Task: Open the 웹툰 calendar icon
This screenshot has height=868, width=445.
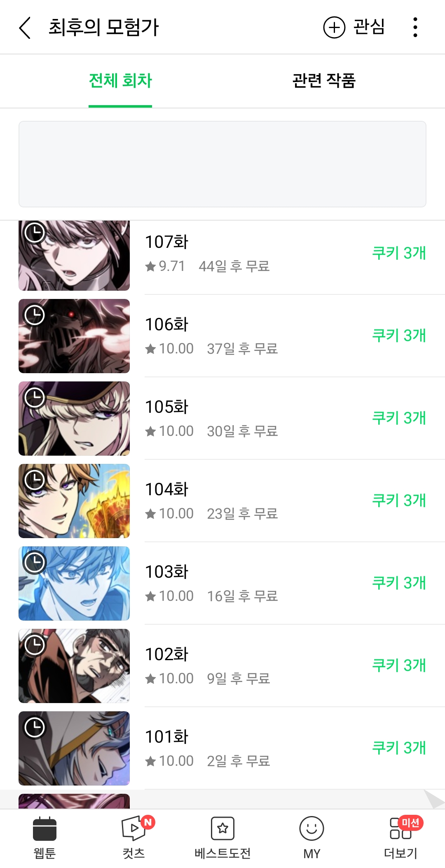Action: 44,828
